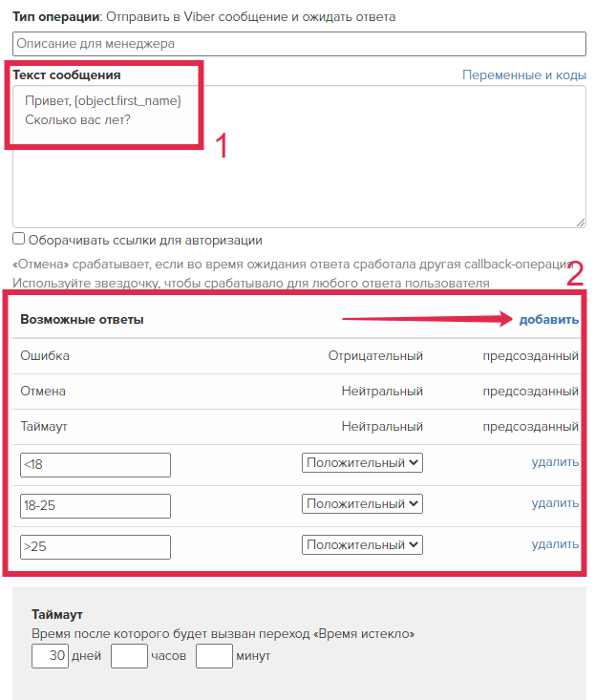Click inside the message text area
The height and width of the screenshot is (700, 595).
tap(299, 157)
